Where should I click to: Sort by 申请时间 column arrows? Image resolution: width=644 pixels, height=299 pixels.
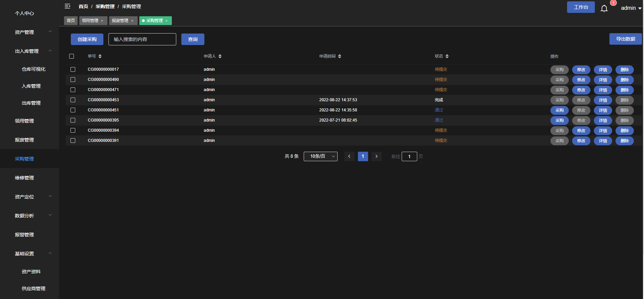click(x=340, y=56)
